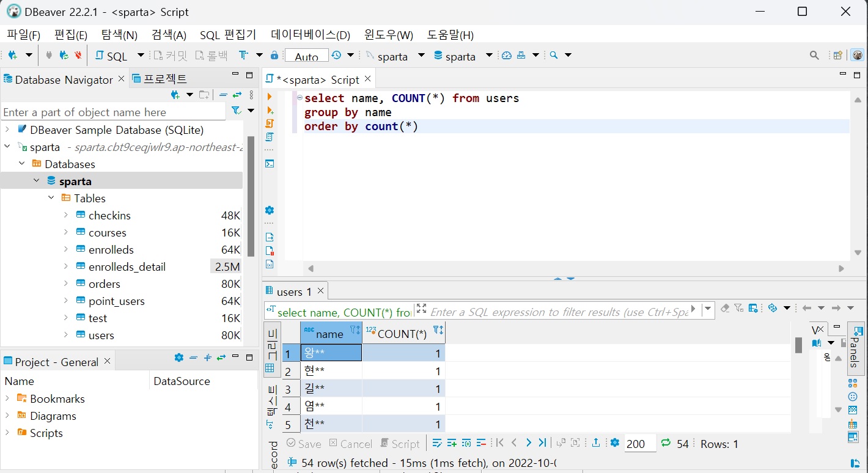Open the transaction log clock icon
Screen dimensions: 868x473
337,55
